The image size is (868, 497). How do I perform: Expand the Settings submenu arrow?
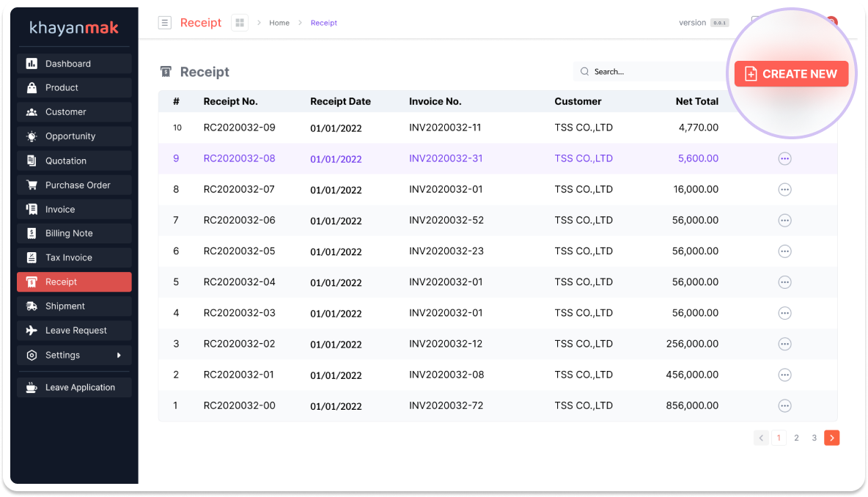(119, 356)
